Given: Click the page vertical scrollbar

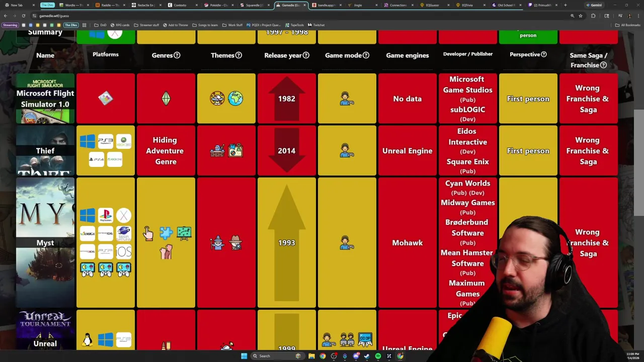Looking at the screenshot, I should 638,163.
